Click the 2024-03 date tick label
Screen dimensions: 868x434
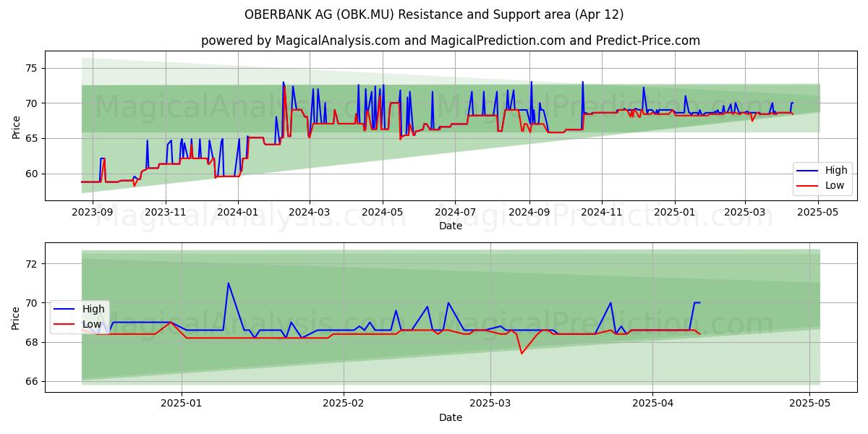pyautogui.click(x=310, y=212)
